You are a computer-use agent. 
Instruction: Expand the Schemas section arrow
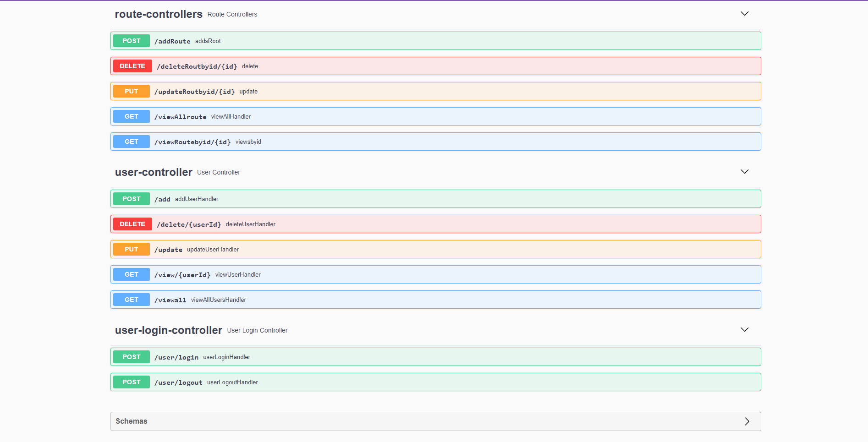point(747,421)
